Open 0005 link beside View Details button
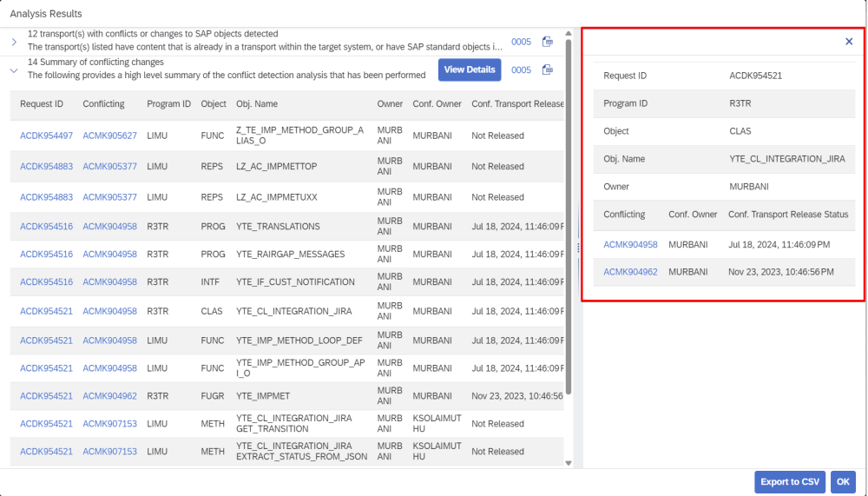 tap(521, 69)
